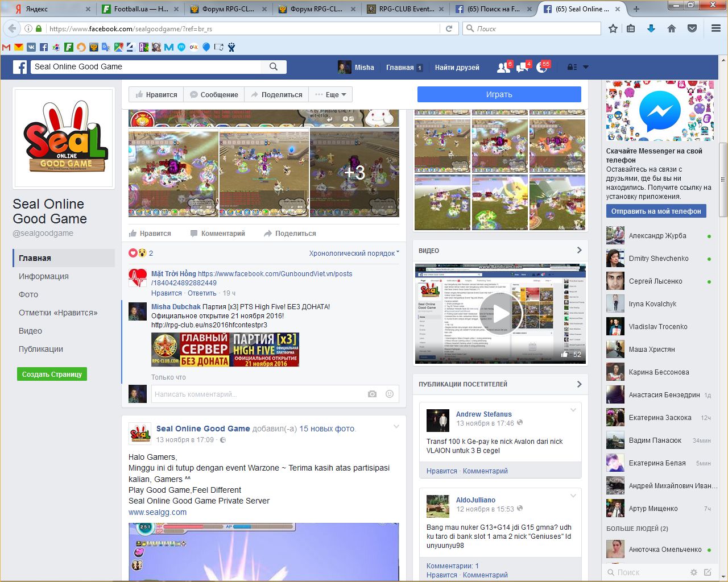Open messages icon with 4 badge
Screen dimensions: 728x582
pyautogui.click(x=523, y=67)
